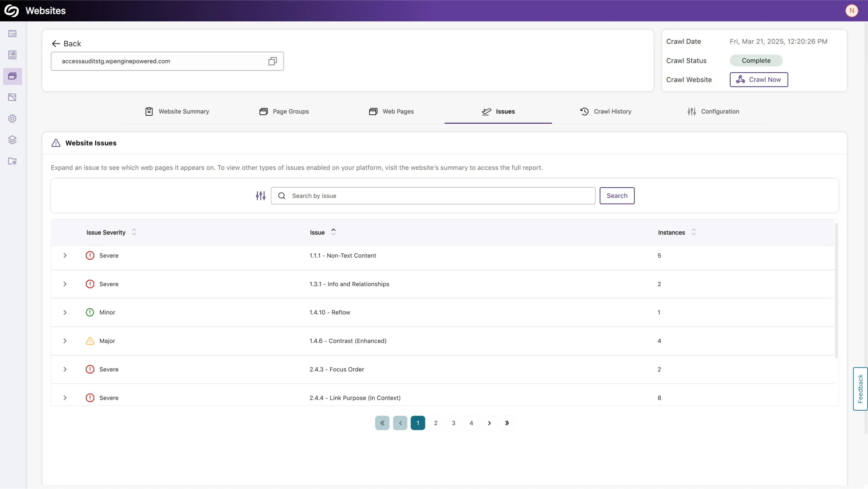This screenshot has height=489, width=868.
Task: Click the Search button
Action: pos(617,196)
